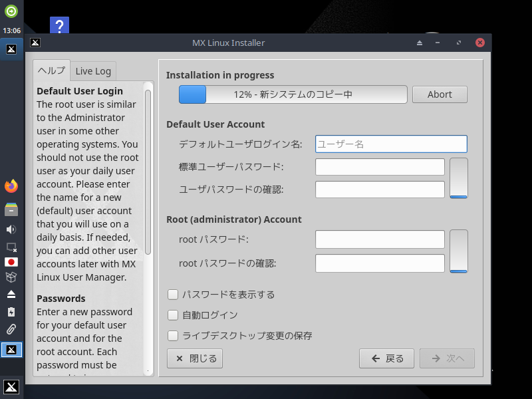Viewport: 532px width, 399px height.
Task: Close the MX Linux Installer window
Action: pyautogui.click(x=479, y=43)
